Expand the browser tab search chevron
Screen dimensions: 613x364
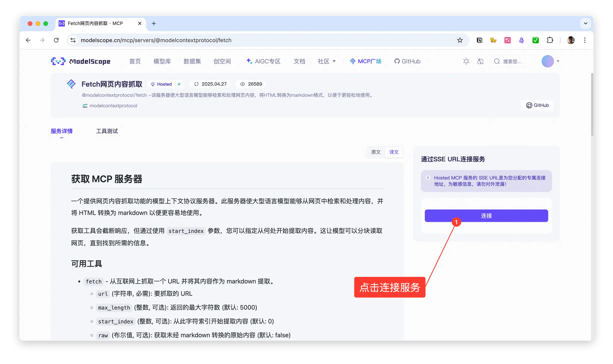click(585, 23)
